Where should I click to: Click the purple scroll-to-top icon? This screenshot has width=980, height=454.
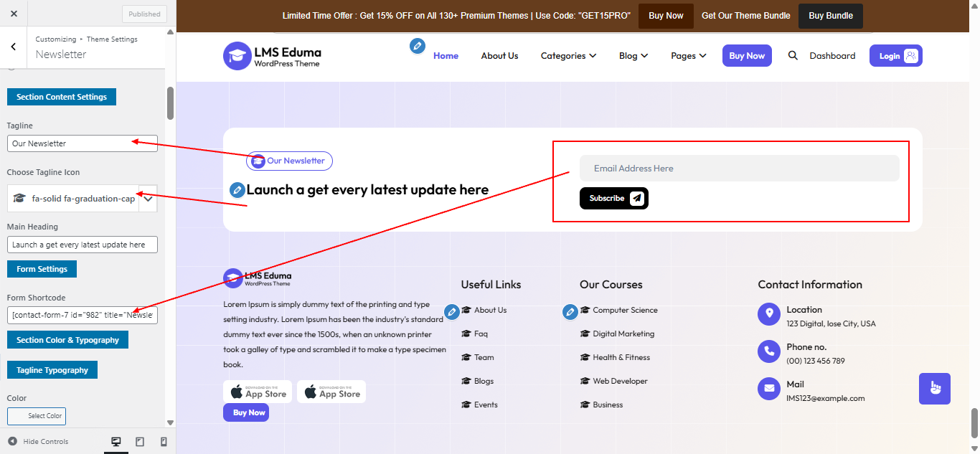pos(934,388)
